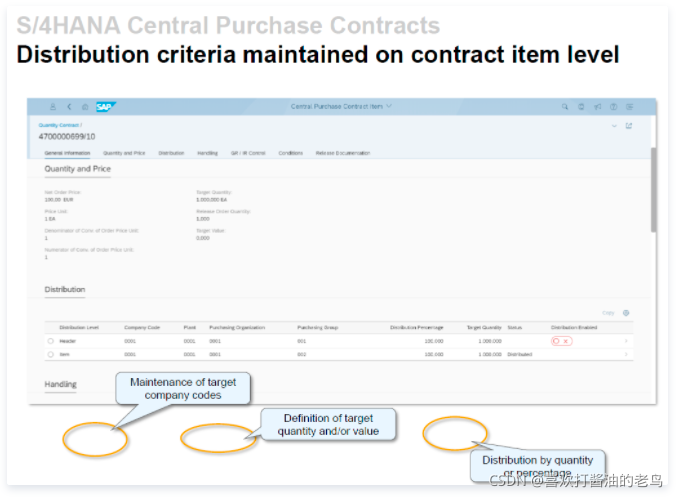Go back with the back arrow
Viewport: 678px width, 497px height.
(69, 106)
